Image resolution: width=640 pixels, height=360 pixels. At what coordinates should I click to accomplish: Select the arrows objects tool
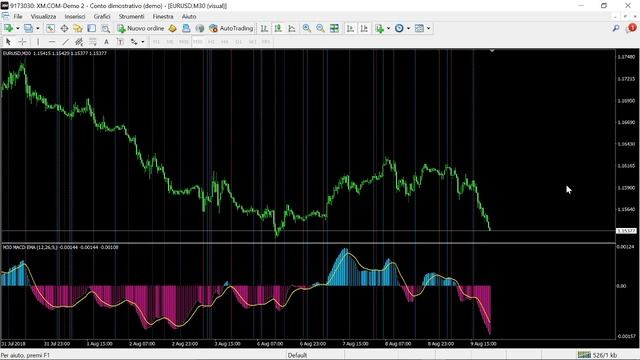(x=133, y=42)
